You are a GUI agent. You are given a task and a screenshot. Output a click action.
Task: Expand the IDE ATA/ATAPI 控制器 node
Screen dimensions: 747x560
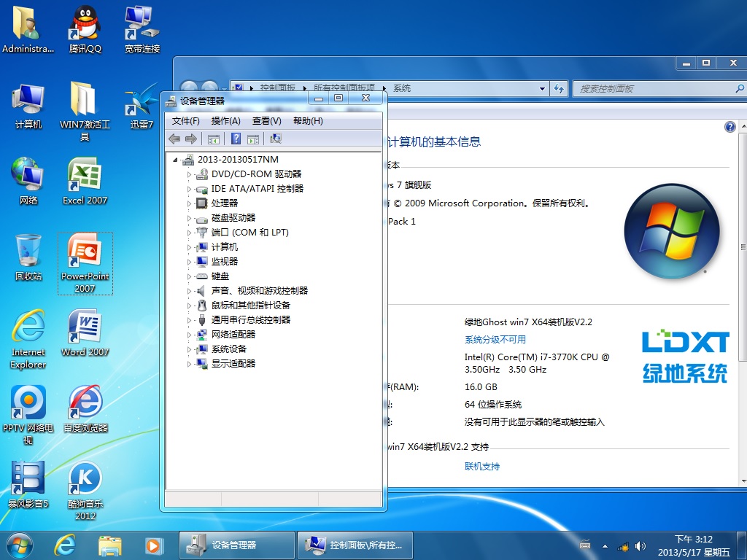189,189
